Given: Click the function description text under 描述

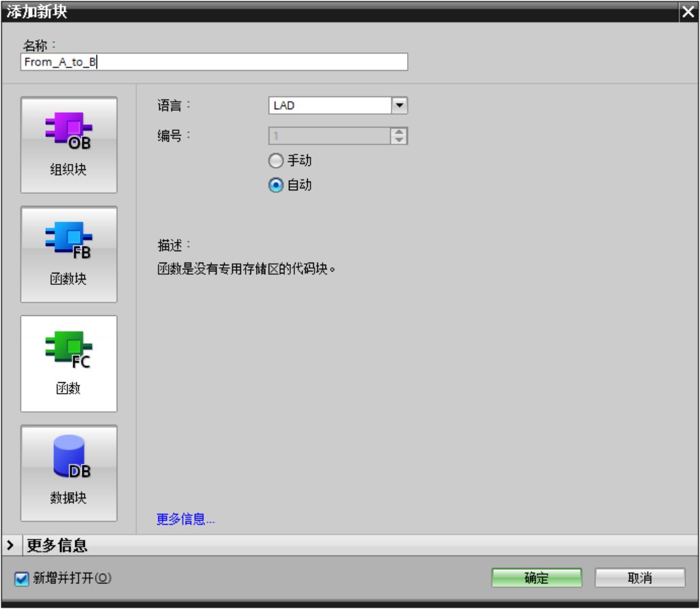Looking at the screenshot, I should (x=246, y=269).
